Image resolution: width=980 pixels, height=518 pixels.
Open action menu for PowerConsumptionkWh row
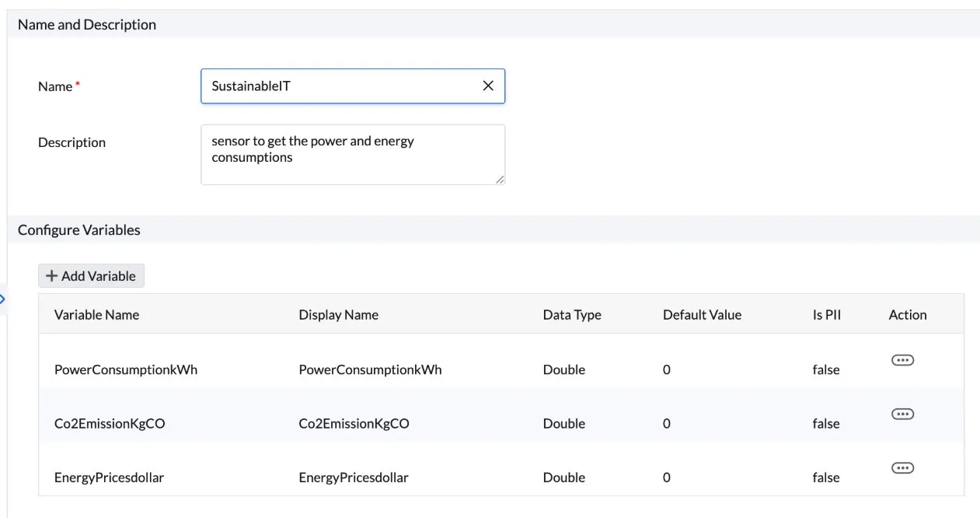[902, 360]
